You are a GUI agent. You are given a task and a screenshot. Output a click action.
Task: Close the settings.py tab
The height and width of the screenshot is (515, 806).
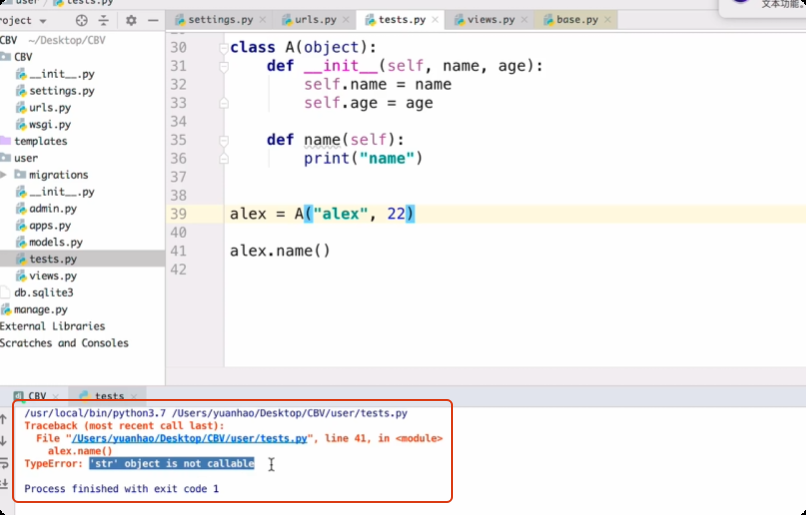pyautogui.click(x=263, y=20)
